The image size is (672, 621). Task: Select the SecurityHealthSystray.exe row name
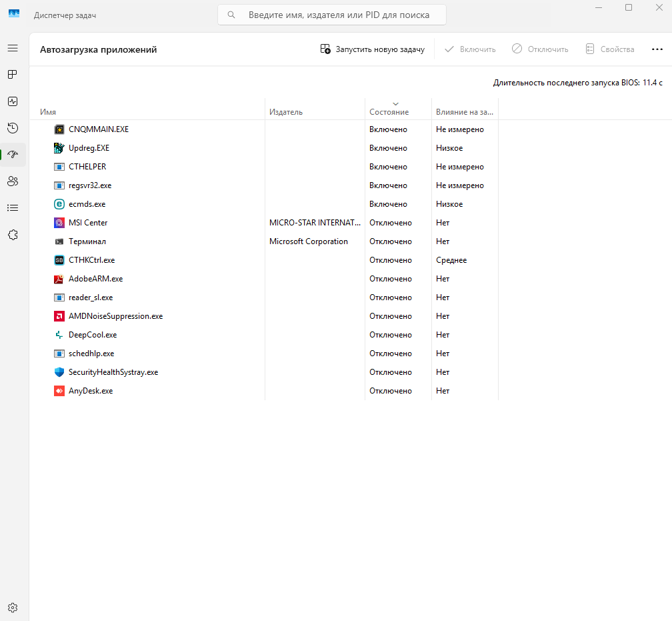pos(113,372)
